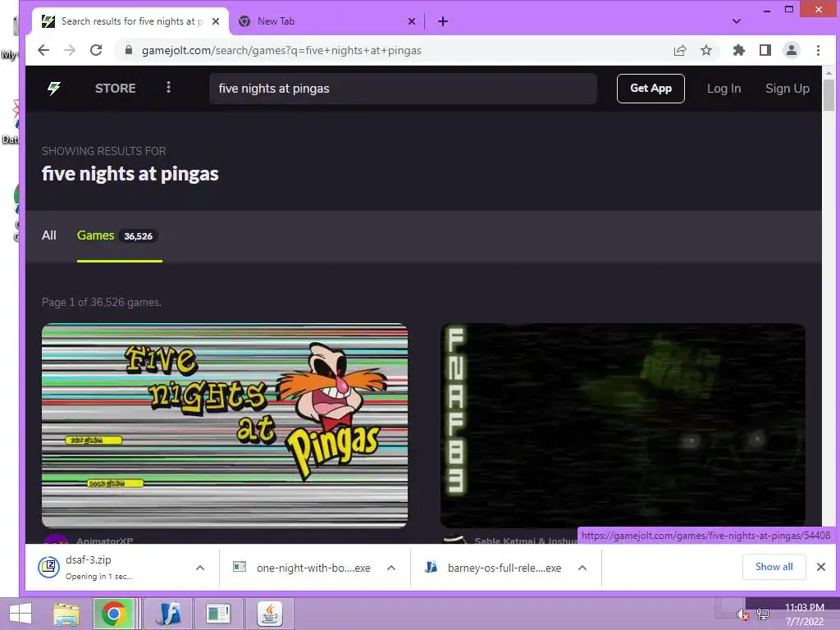The width and height of the screenshot is (840, 630).
Task: Close the downloads bar
Action: pos(820,567)
